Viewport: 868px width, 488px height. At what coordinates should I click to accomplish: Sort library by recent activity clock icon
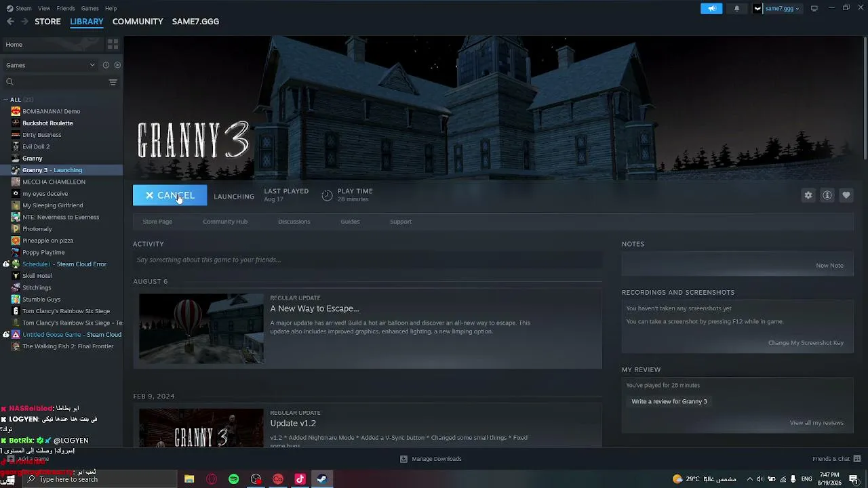click(106, 65)
